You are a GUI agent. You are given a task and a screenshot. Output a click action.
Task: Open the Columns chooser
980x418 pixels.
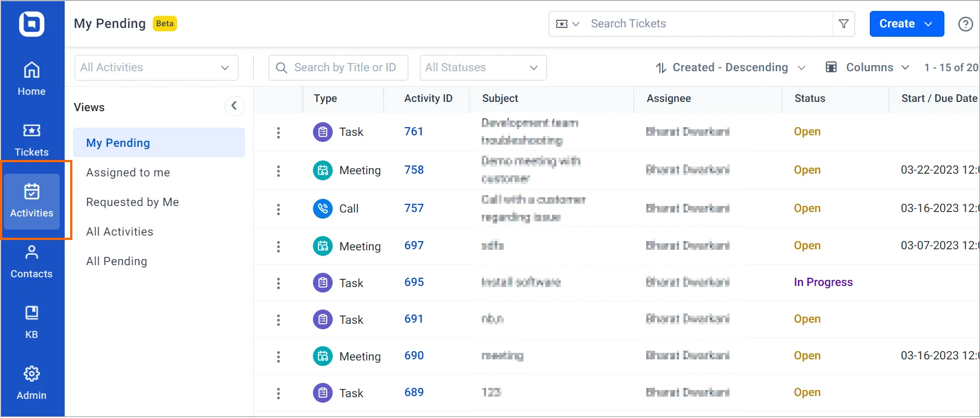tap(868, 67)
